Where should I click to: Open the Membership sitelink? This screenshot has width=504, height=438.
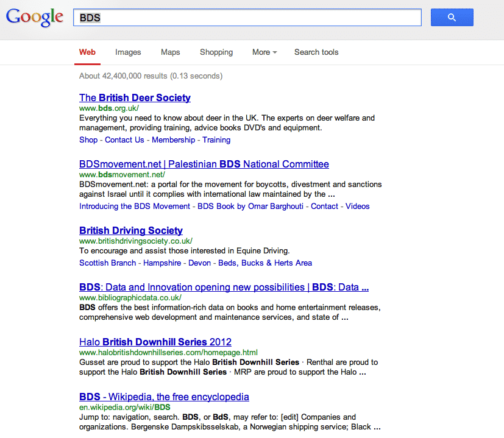(x=173, y=140)
